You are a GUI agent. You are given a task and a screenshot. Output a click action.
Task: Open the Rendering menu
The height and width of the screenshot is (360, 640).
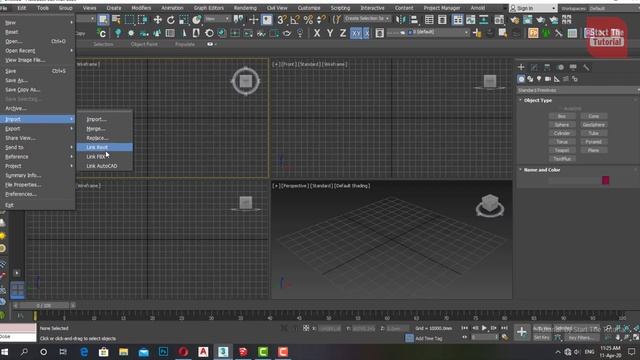(245, 8)
